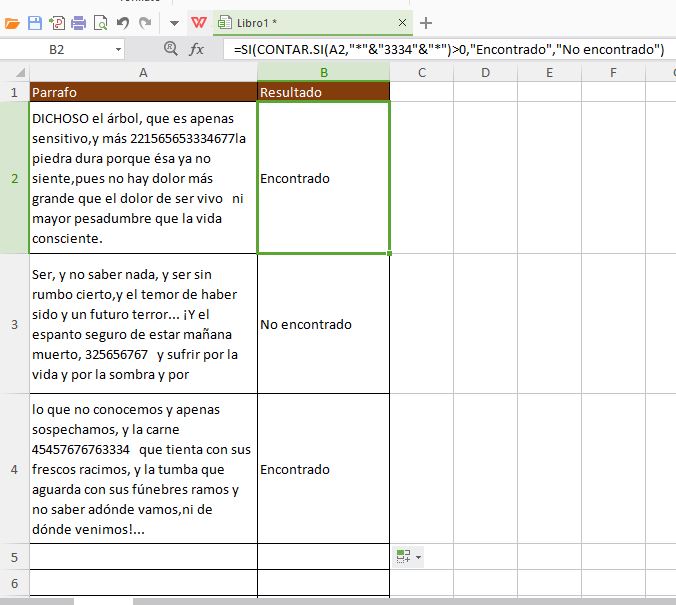Add a new document tab with plus
The image size is (676, 605).
(x=426, y=23)
